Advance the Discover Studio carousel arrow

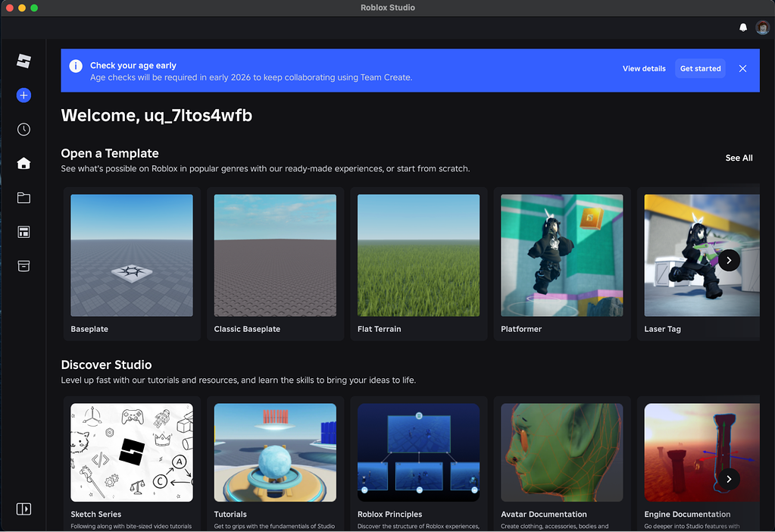728,479
